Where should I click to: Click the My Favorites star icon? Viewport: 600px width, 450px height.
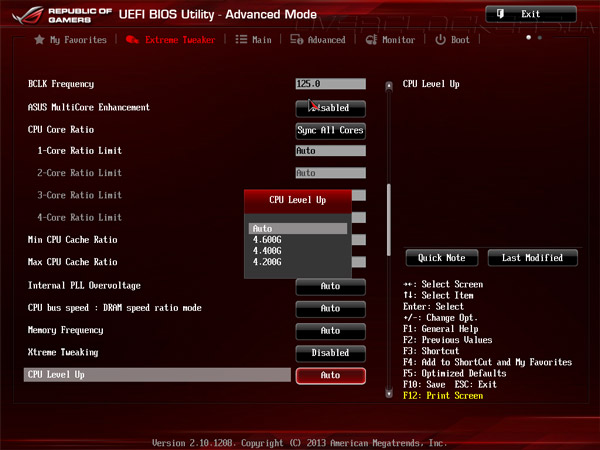(39, 39)
